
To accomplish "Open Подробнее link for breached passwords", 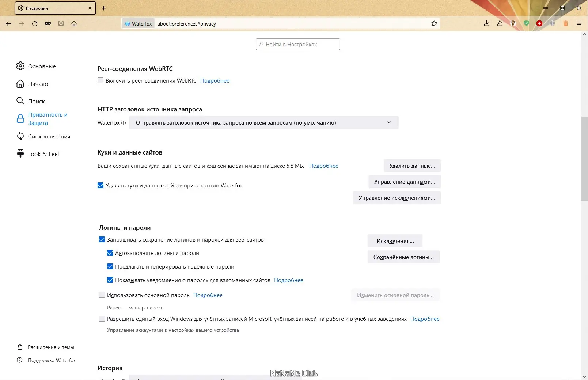I will tap(289, 280).
